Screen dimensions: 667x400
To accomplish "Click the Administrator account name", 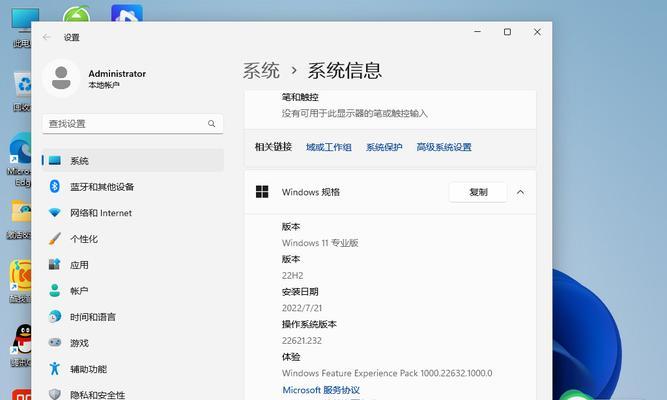I will coord(117,74).
